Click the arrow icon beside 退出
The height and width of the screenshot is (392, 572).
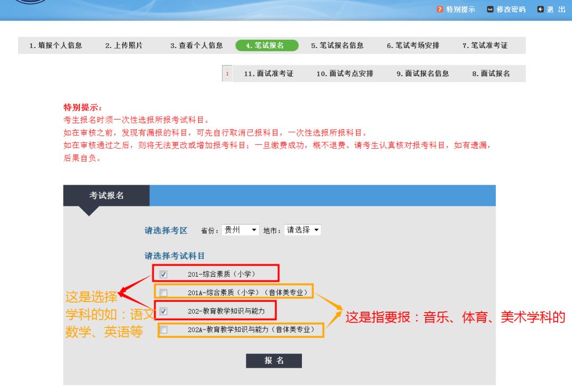[540, 8]
